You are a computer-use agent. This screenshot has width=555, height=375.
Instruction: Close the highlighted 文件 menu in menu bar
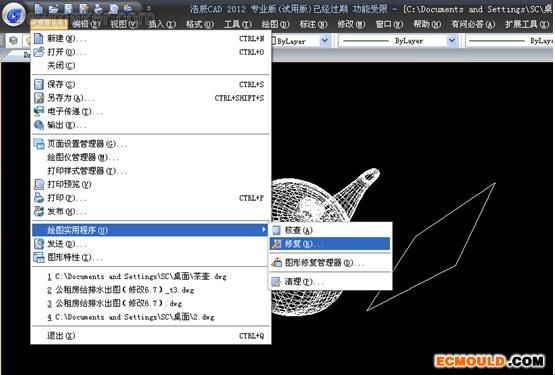[49, 24]
